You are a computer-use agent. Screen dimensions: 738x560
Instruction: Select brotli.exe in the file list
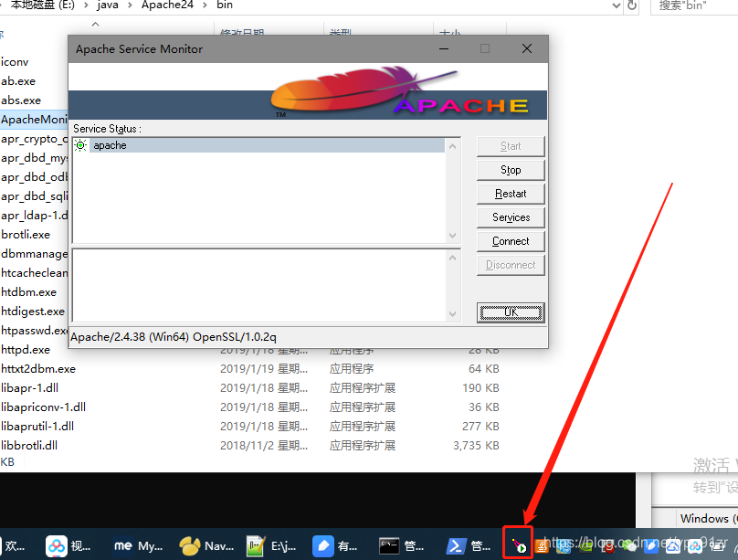(26, 235)
